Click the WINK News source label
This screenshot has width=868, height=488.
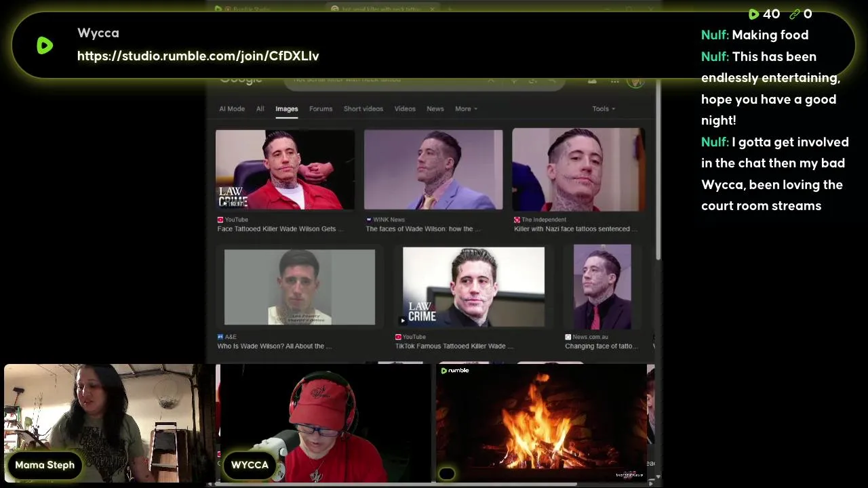(385, 220)
